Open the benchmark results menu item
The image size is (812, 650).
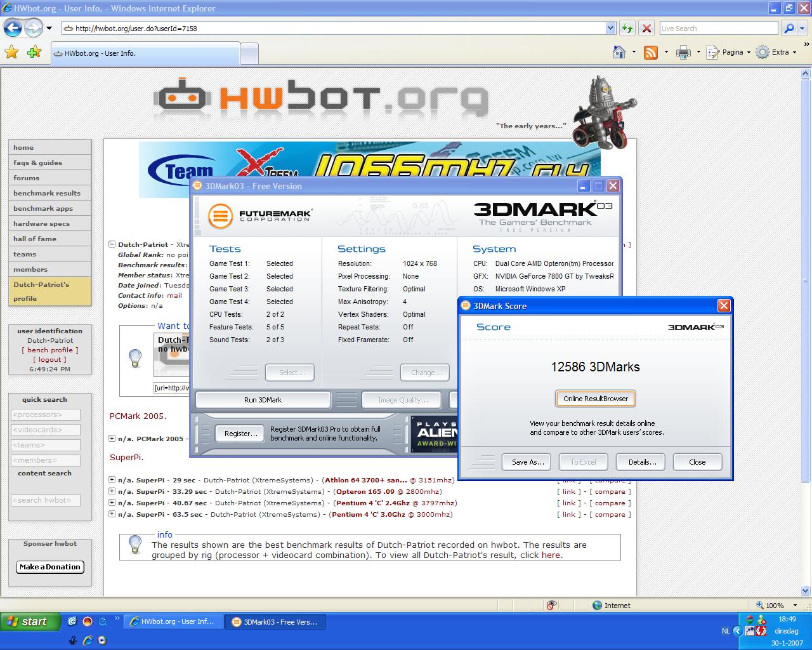coord(49,193)
